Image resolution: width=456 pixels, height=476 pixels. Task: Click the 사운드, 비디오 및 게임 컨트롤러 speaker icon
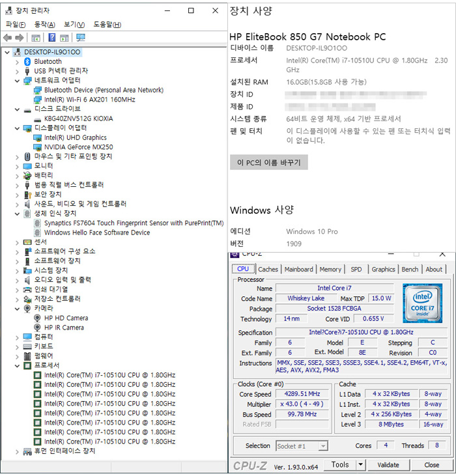[27, 204]
